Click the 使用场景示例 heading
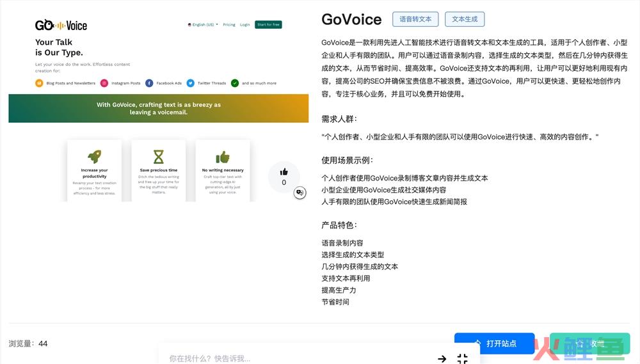Screen dimensions: 640x364 coord(348,160)
